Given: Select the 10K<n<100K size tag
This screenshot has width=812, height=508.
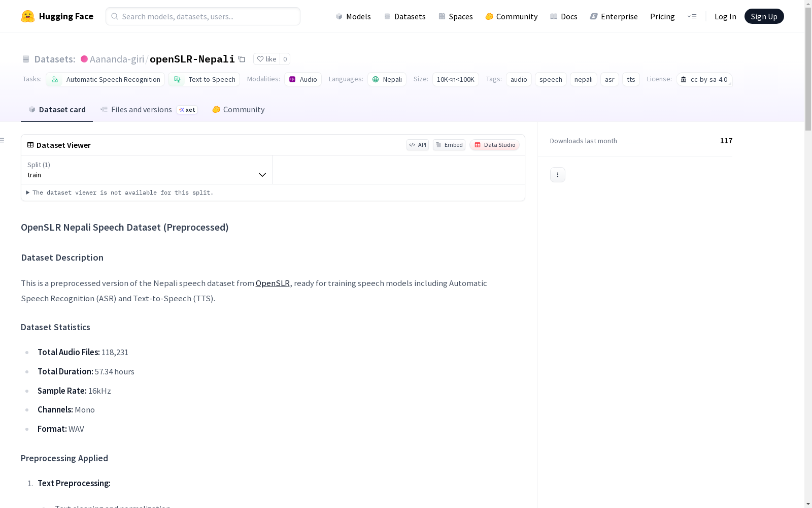Looking at the screenshot, I should click(x=456, y=79).
